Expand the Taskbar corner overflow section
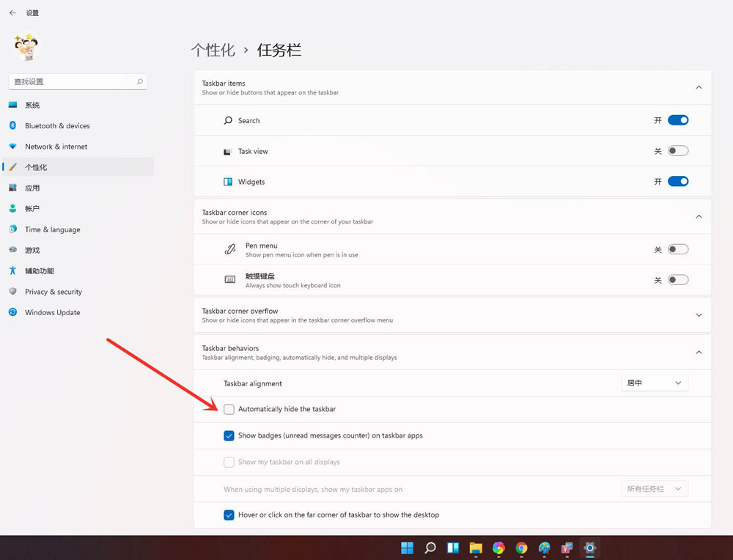 (698, 314)
